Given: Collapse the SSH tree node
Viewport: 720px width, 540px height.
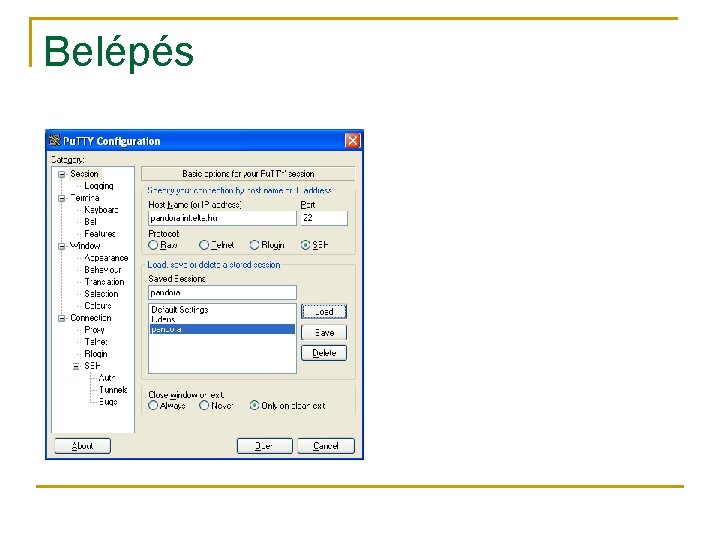Looking at the screenshot, I should [76, 366].
